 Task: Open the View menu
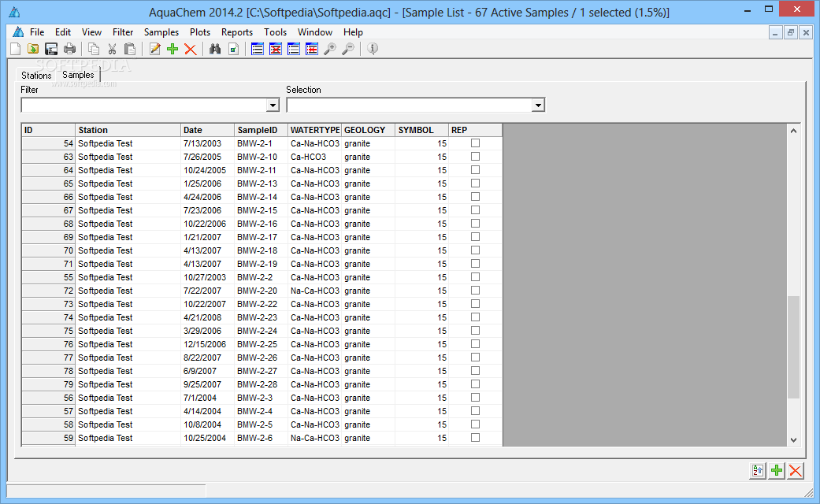coord(91,31)
